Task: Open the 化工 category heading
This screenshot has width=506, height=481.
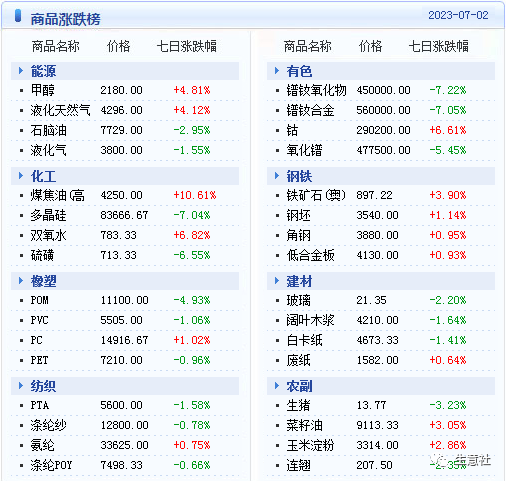Action: 43,176
